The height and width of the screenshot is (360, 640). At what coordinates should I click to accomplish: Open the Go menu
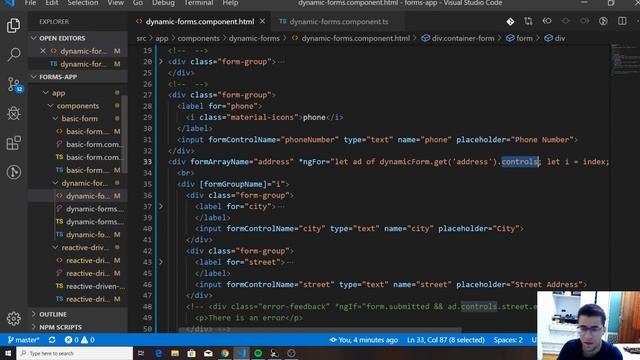[x=138, y=3]
